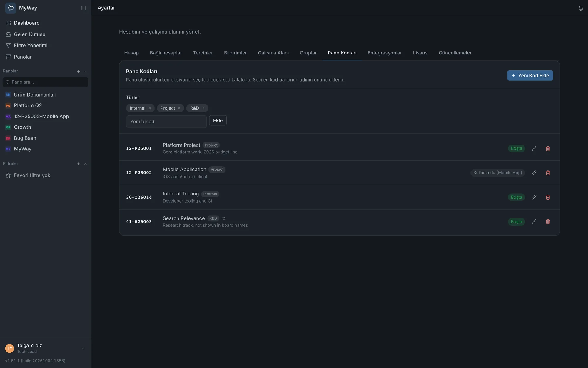Open the 12-P25002-Mobile App board

45,116
